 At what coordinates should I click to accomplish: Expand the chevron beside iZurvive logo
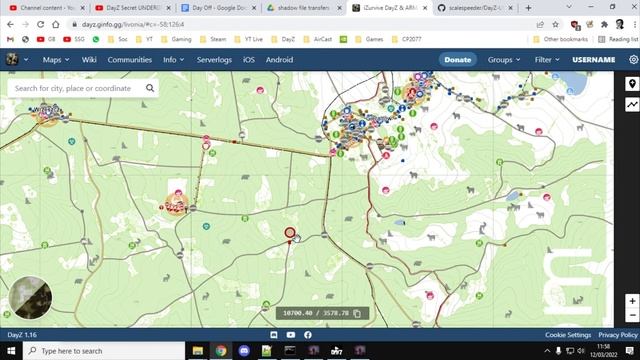click(26, 60)
